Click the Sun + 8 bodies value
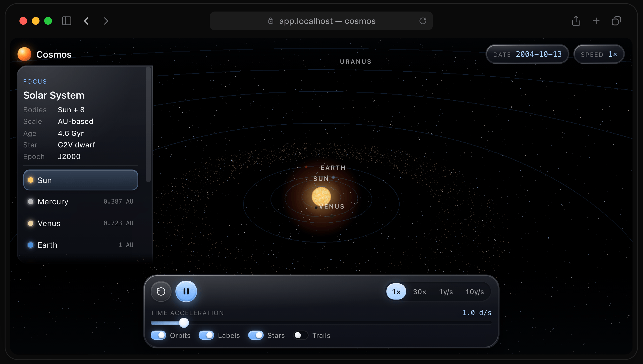 (x=71, y=110)
